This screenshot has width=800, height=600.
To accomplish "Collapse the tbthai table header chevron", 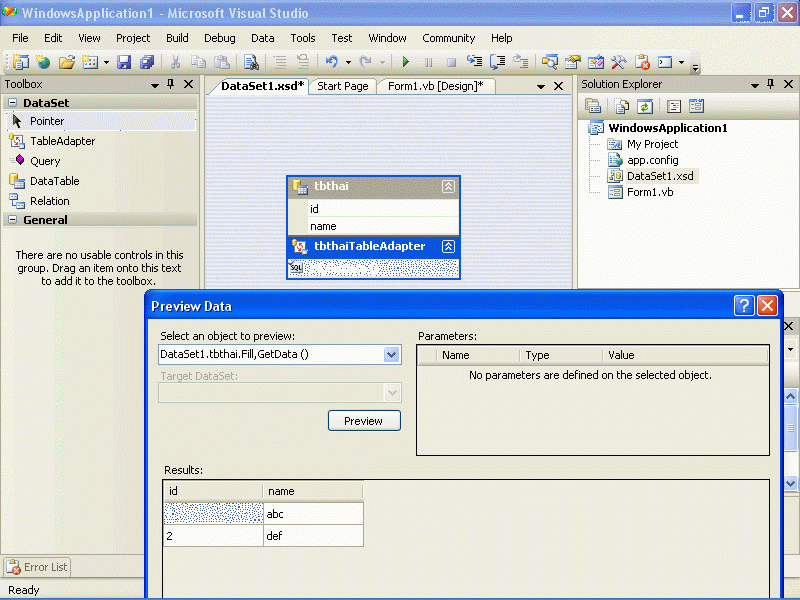I will (x=448, y=186).
